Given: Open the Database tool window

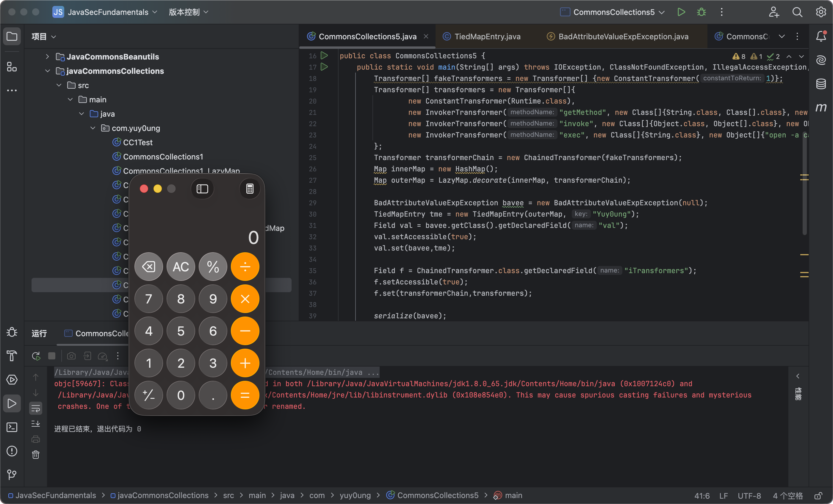Looking at the screenshot, I should click(x=821, y=84).
